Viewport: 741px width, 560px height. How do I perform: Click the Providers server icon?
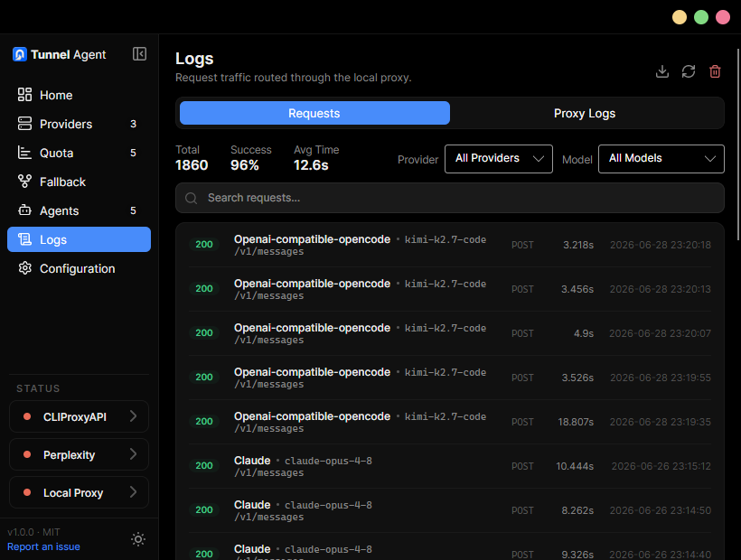[24, 124]
